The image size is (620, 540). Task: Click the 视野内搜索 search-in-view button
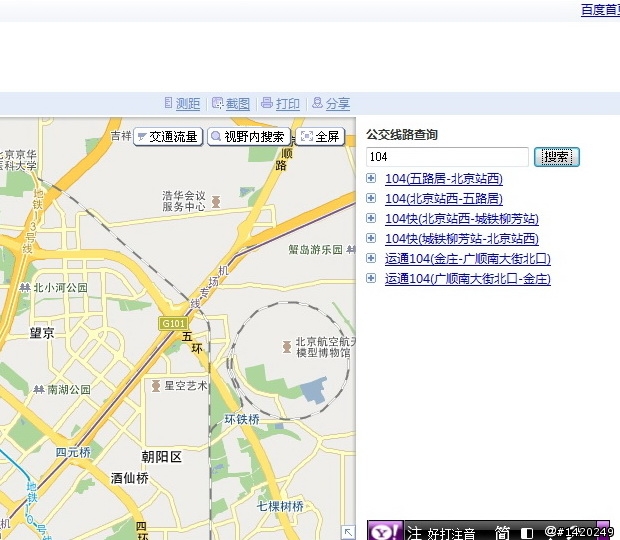pos(249,137)
